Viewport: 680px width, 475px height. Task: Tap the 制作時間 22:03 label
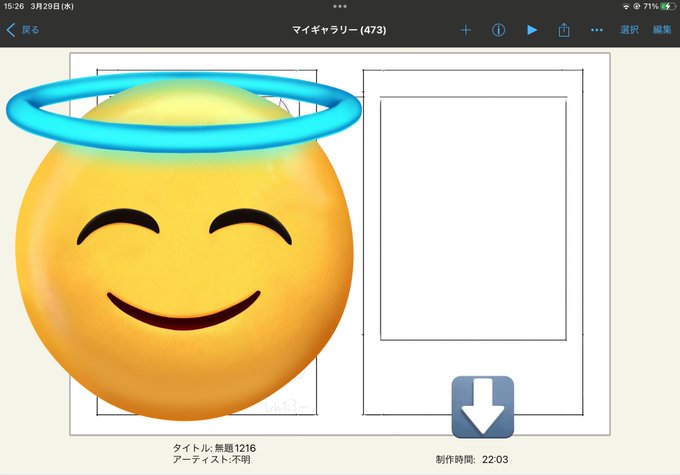tap(472, 459)
